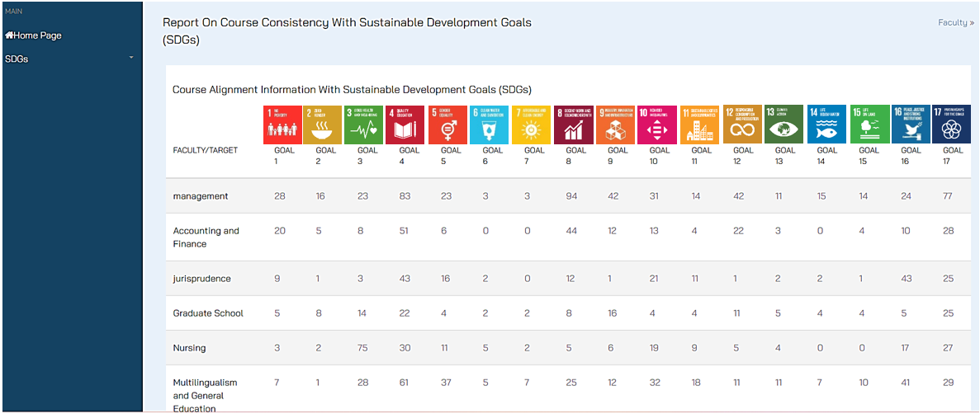Select the SDG 17 Partnerships icon
This screenshot has height=414, width=980.
(952, 125)
